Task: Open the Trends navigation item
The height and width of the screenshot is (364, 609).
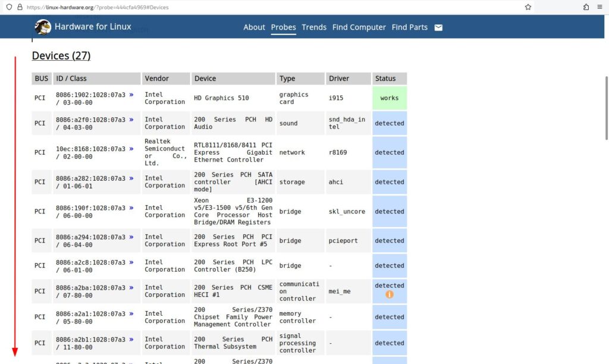Action: pos(314,27)
